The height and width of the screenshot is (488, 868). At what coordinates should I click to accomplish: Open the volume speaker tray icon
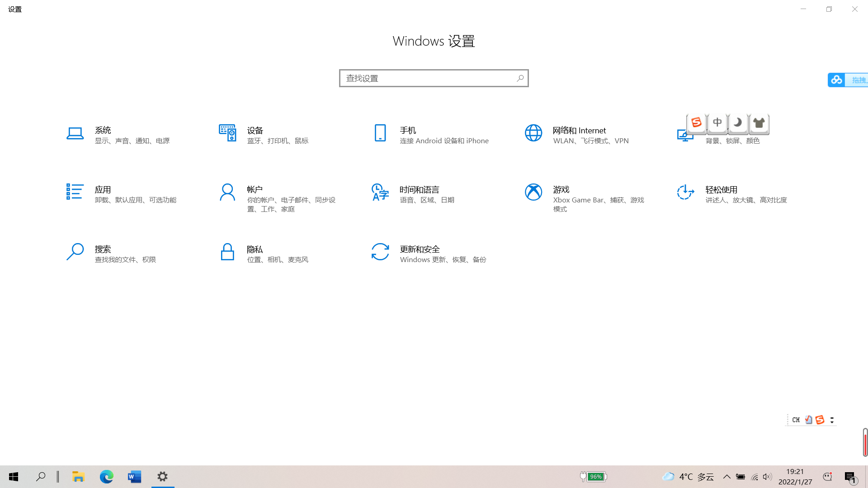767,477
